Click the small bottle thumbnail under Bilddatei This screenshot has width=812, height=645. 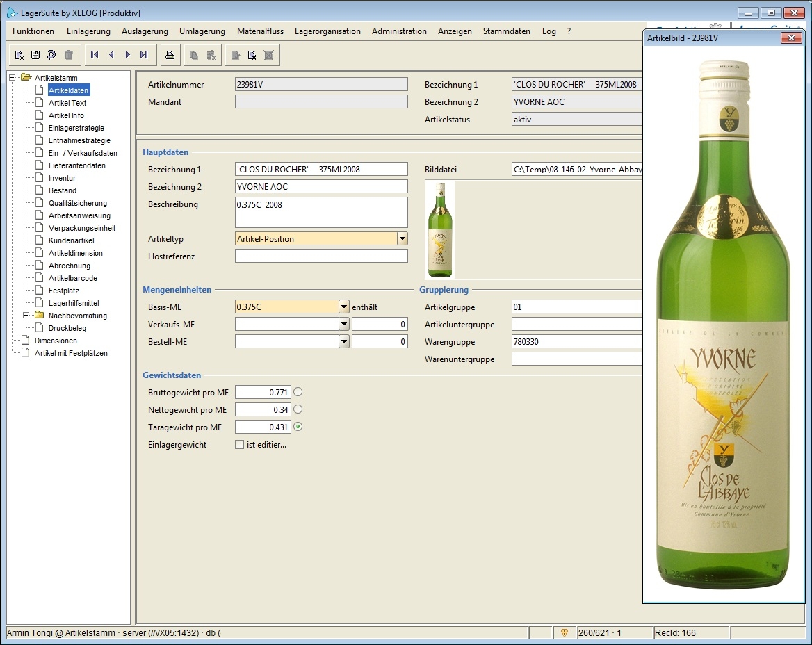(x=440, y=229)
